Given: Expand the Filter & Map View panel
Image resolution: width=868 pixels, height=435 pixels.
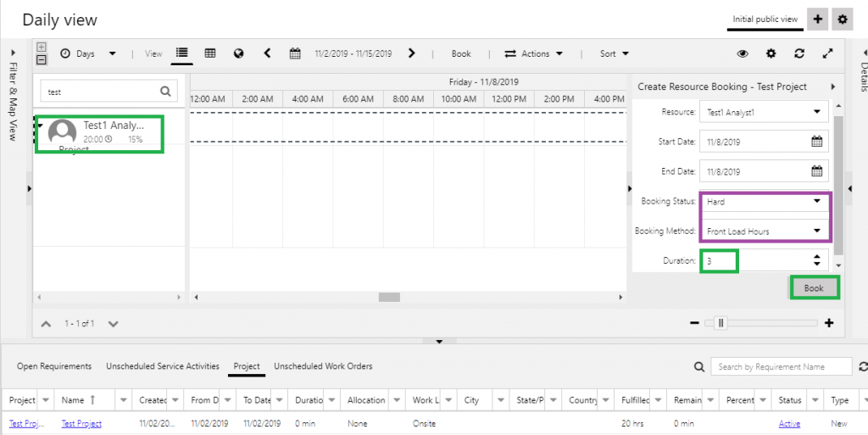Looking at the screenshot, I should [x=14, y=53].
